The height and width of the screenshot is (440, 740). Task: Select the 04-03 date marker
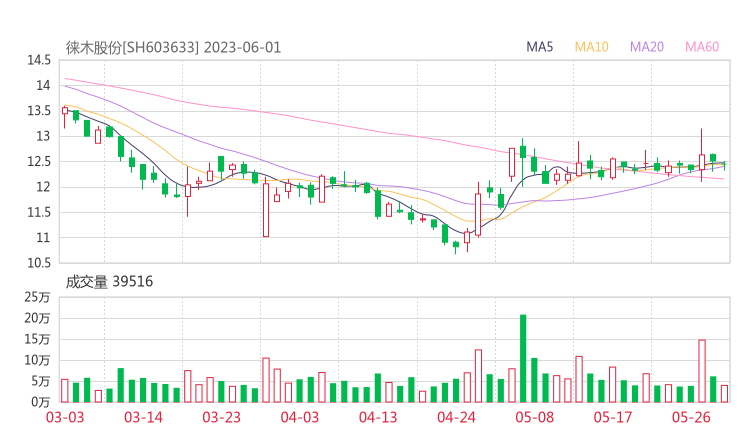(300, 417)
